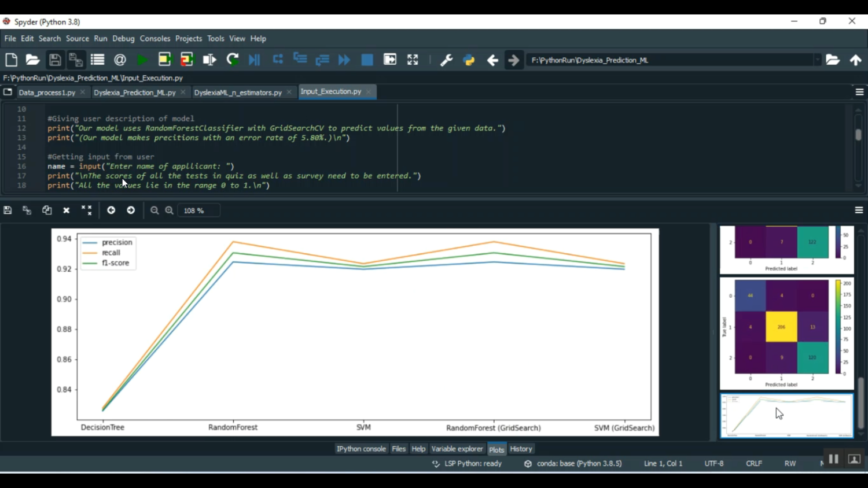868x488 pixels.
Task: Open the PYTHONPATH manager Python icon
Action: tap(469, 60)
